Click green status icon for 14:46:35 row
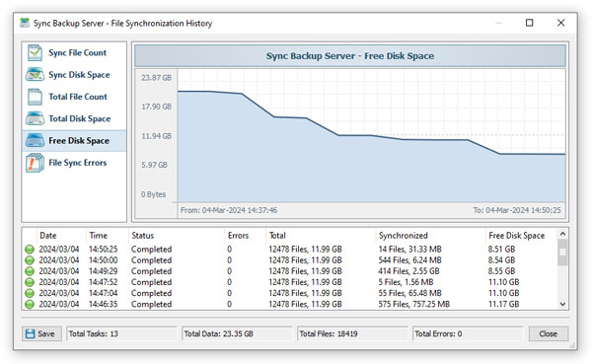 30,304
